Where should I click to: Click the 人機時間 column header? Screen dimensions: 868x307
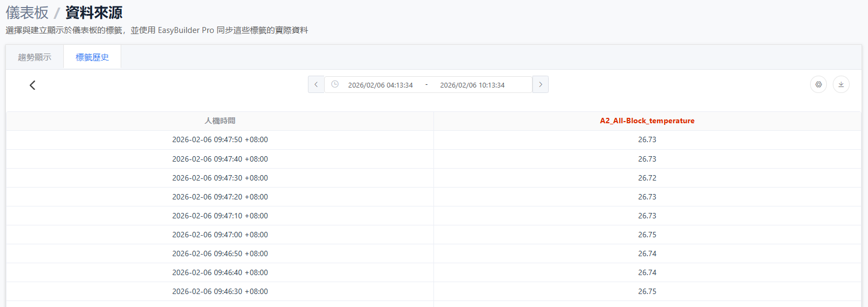[x=220, y=121]
